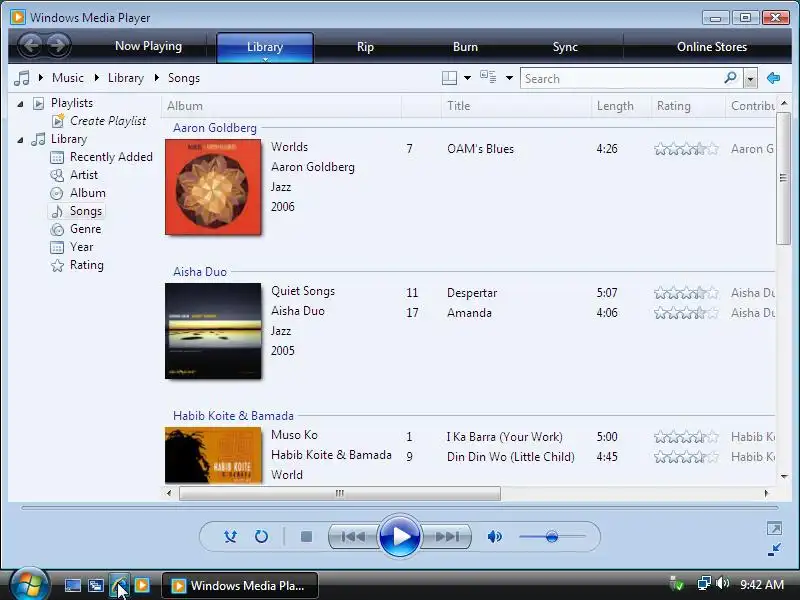
Task: Click the Forward navigation arrow
Action: (58, 46)
